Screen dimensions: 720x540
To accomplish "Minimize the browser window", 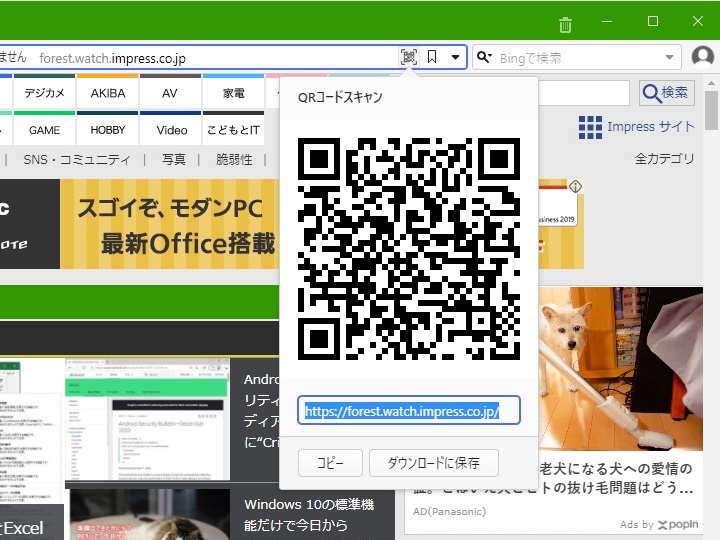I will click(x=607, y=21).
